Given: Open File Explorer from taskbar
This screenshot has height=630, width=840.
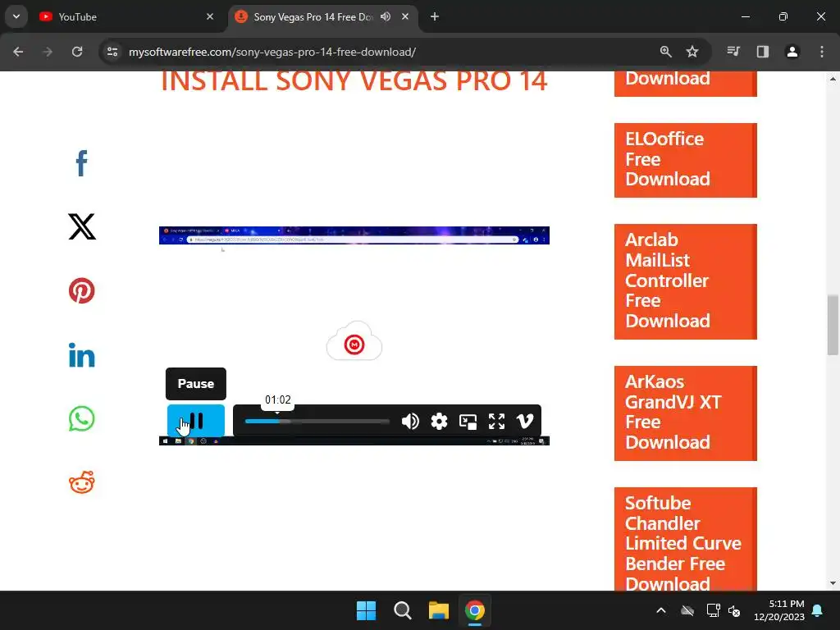Looking at the screenshot, I should (439, 610).
